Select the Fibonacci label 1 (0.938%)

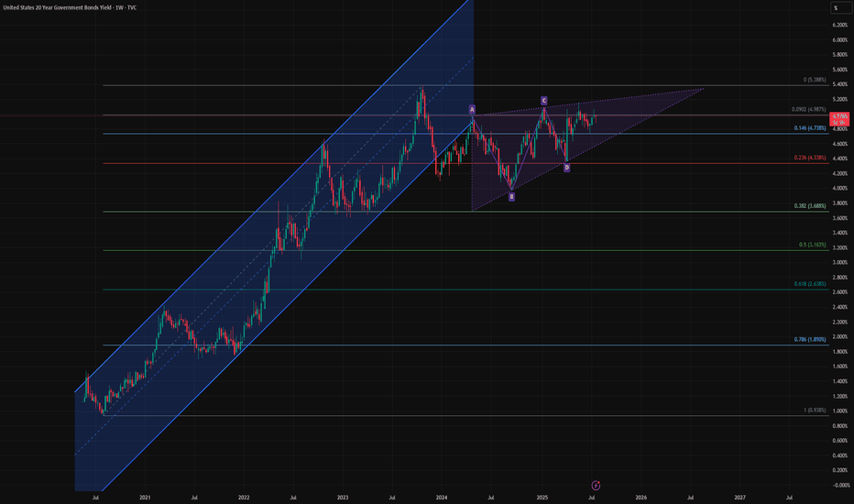coord(815,411)
